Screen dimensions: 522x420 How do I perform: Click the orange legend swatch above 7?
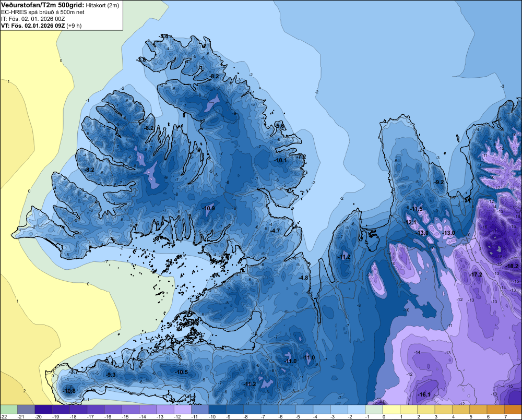[x=513, y=409]
